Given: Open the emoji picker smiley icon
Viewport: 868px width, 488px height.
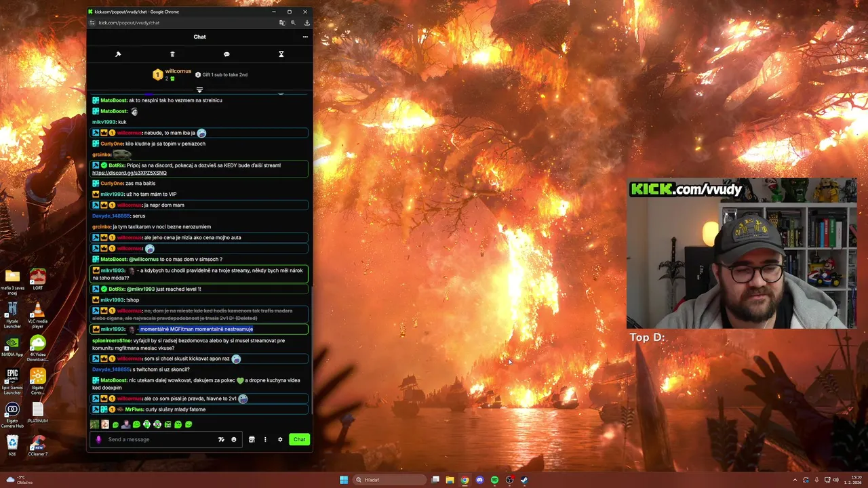Looking at the screenshot, I should point(234,439).
